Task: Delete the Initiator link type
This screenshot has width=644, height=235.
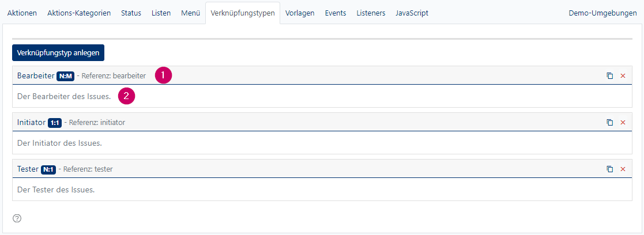Action: coord(623,122)
